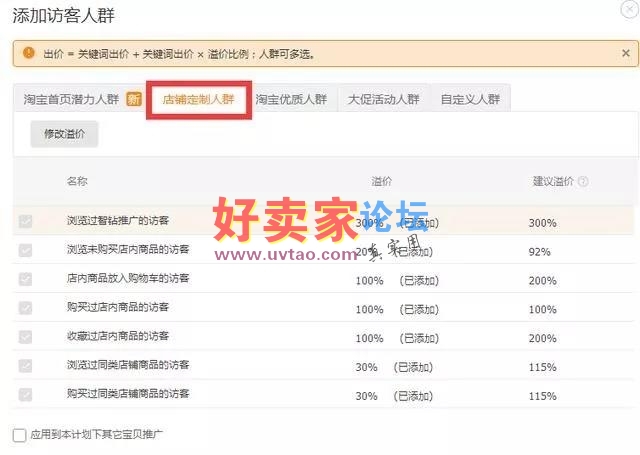640x455 pixels.
Task: Close the 添加访客人群 dialog
Action: tap(624, 12)
